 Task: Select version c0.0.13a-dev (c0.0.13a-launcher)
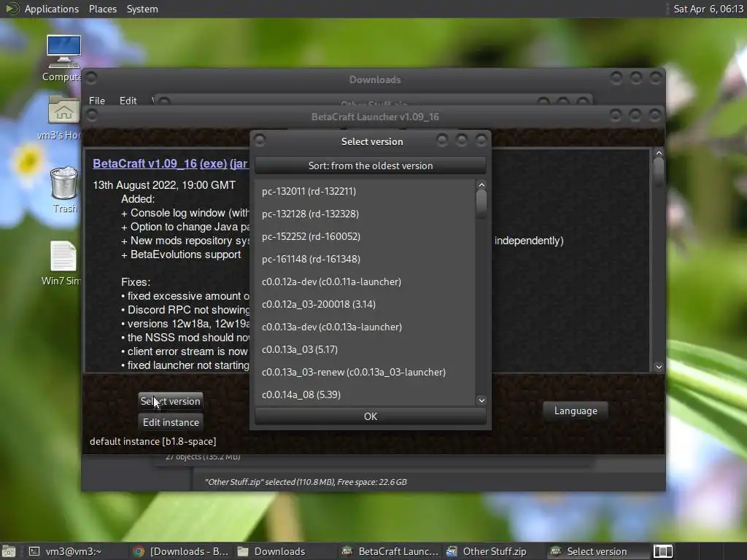[x=365, y=327]
